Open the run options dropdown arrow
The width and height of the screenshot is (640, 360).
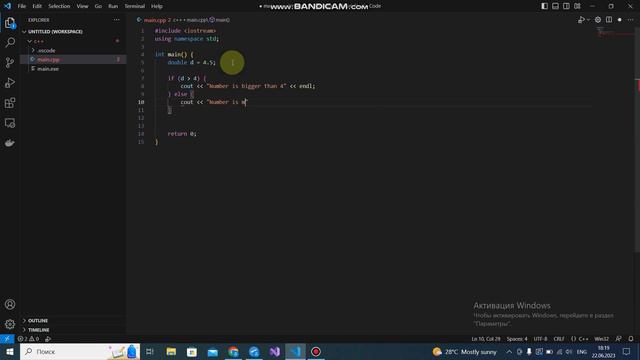[x=588, y=20]
